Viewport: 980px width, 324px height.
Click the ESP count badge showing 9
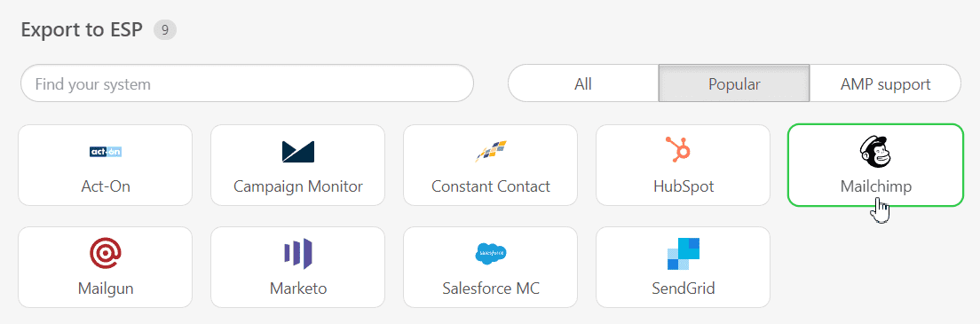click(165, 29)
